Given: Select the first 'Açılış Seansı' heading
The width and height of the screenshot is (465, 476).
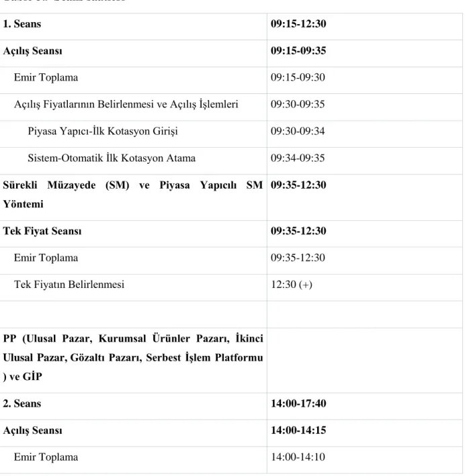Looking at the screenshot, I should click(x=32, y=51).
